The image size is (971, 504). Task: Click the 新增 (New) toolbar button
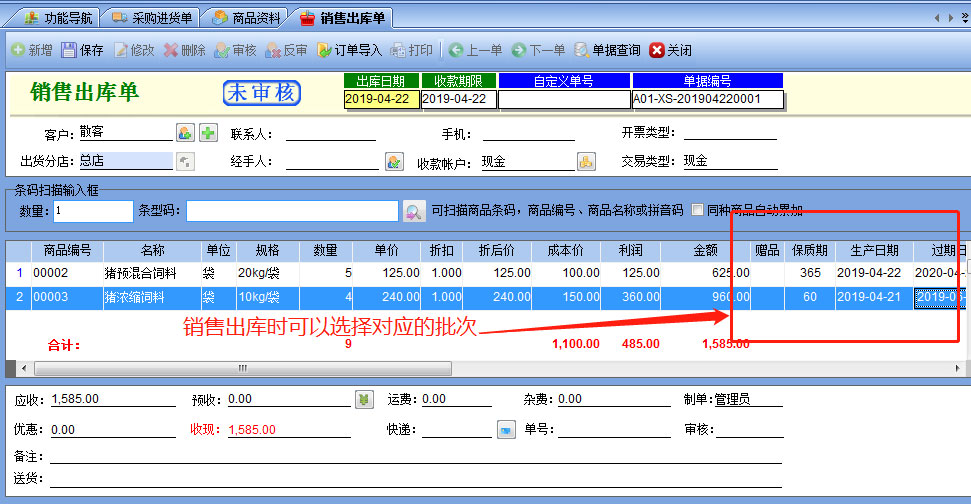click(31, 50)
